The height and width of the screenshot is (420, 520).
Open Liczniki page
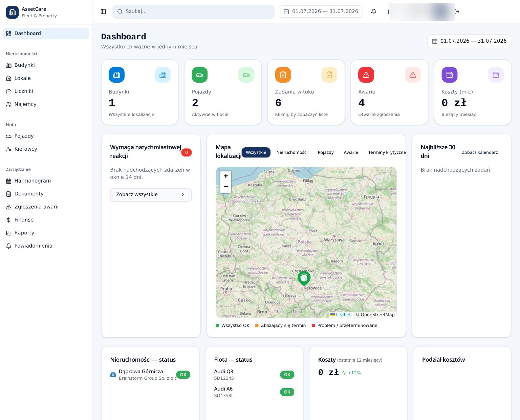[46, 91]
